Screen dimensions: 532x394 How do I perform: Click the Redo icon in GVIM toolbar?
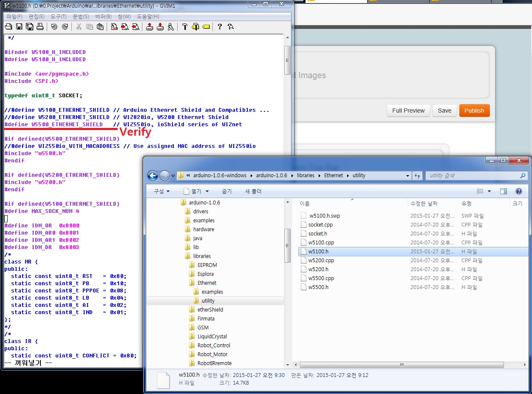tap(65, 27)
